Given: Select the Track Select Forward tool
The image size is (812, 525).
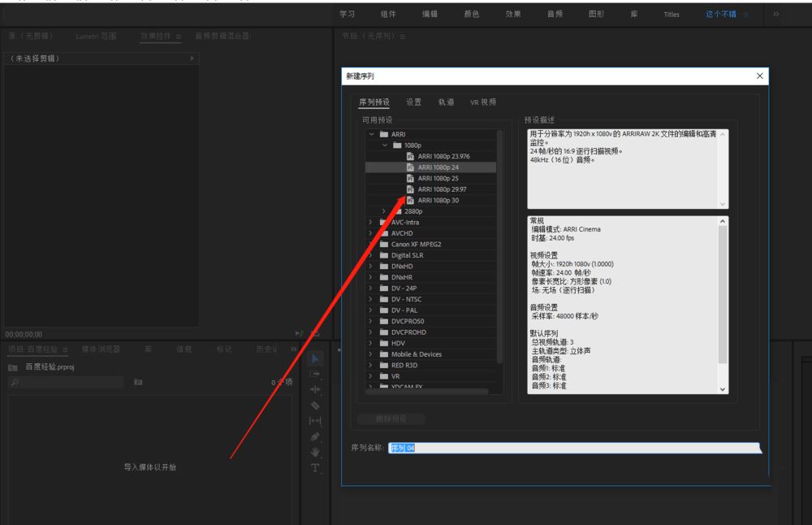Looking at the screenshot, I should (316, 375).
